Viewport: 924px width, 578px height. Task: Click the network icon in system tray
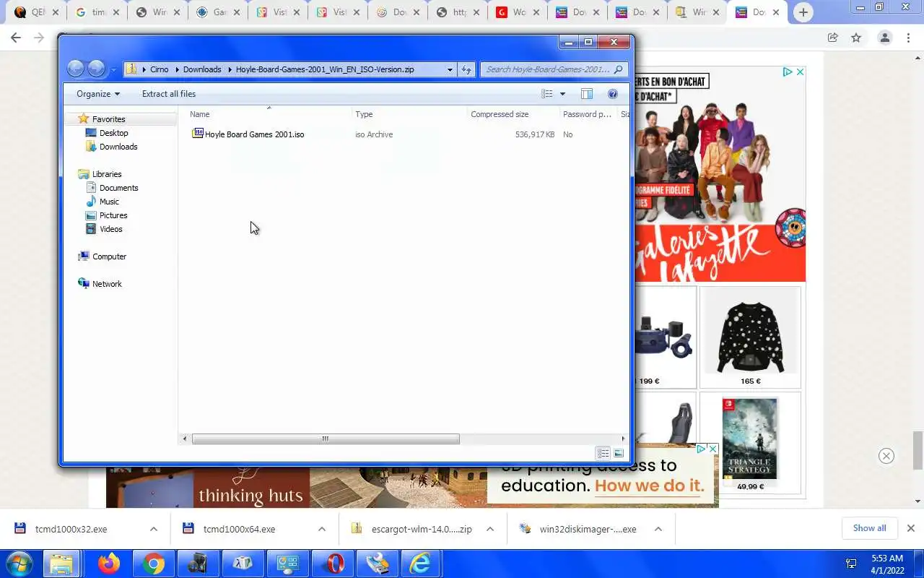coord(852,564)
